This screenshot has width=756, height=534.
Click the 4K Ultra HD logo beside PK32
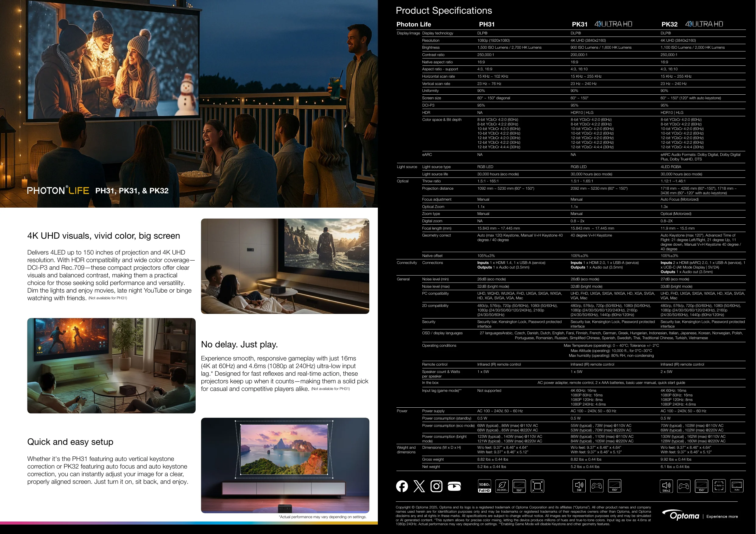704,24
